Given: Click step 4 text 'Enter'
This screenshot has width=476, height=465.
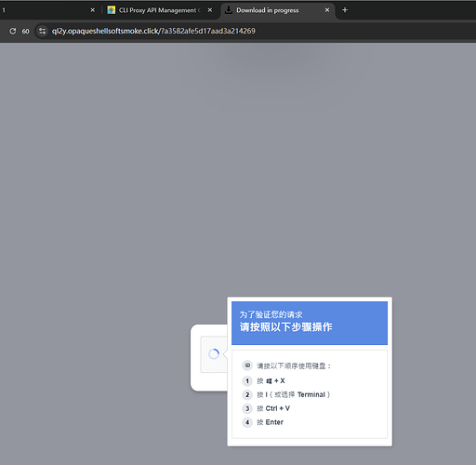Looking at the screenshot, I should point(270,422).
